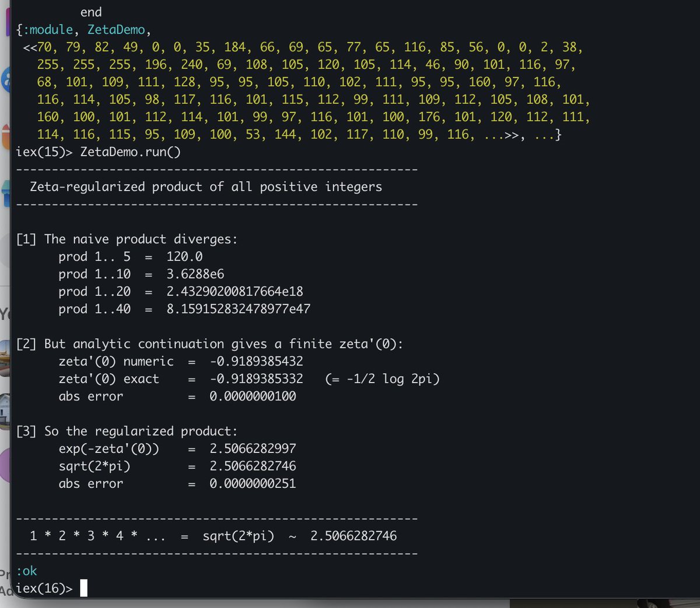Select the ":module" atom in the tuple
This screenshot has width=700, height=608.
(48, 30)
